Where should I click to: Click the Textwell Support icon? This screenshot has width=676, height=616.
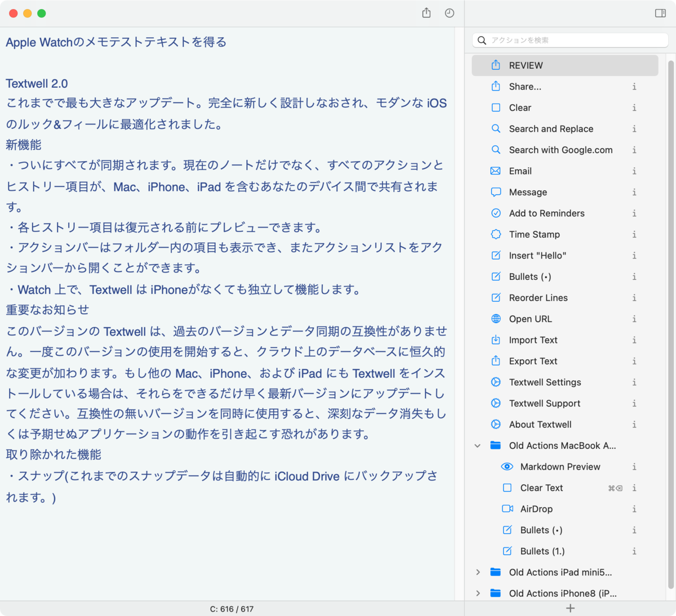click(x=496, y=403)
